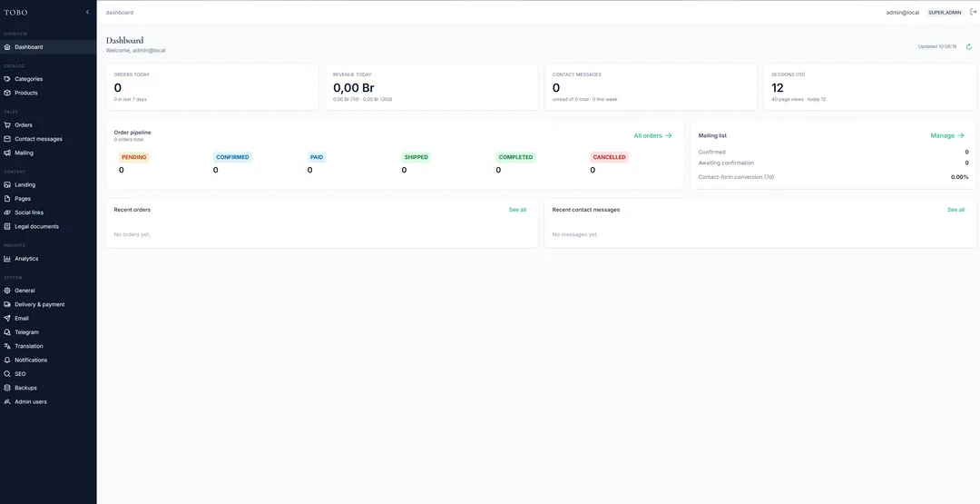Click the General settings gear icon
Viewport: 980px width, 504px height.
[x=7, y=291]
